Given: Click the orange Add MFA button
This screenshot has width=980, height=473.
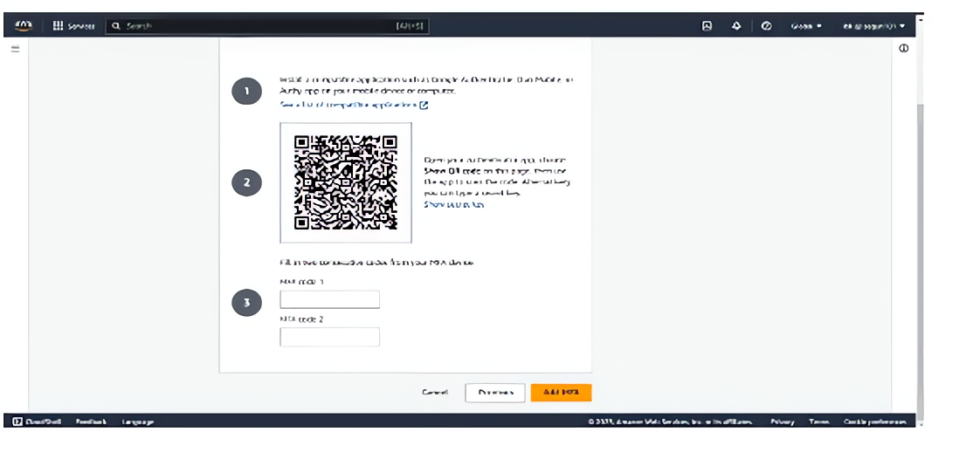Looking at the screenshot, I should pyautogui.click(x=562, y=393).
